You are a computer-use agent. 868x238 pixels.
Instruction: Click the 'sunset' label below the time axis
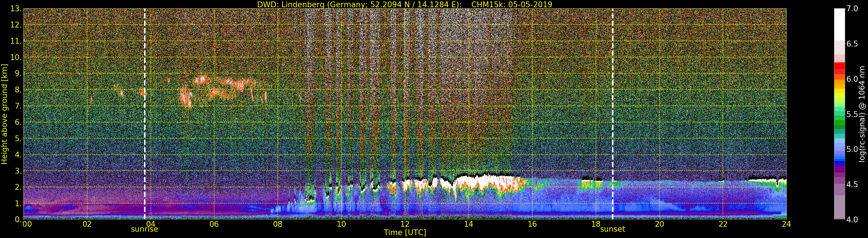tap(613, 229)
